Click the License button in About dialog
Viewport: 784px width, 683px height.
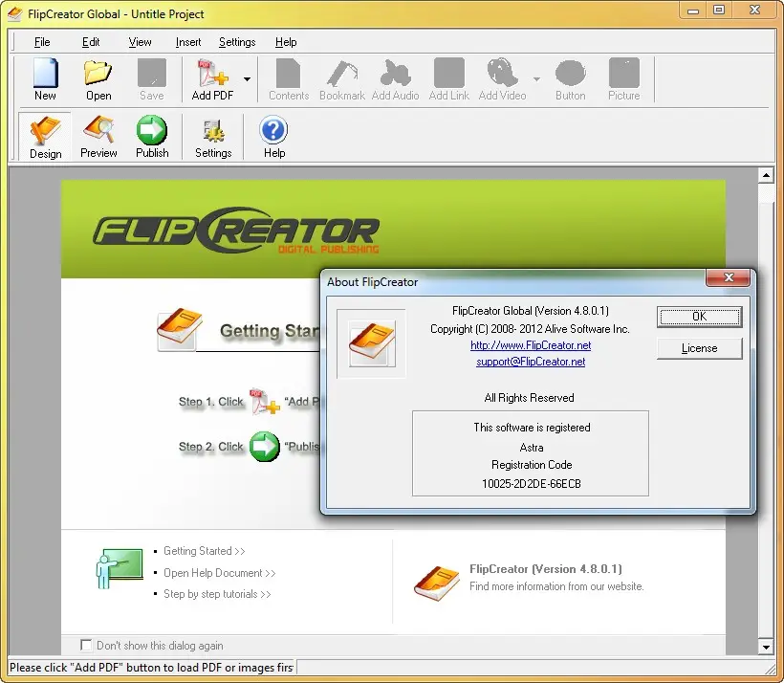[700, 348]
